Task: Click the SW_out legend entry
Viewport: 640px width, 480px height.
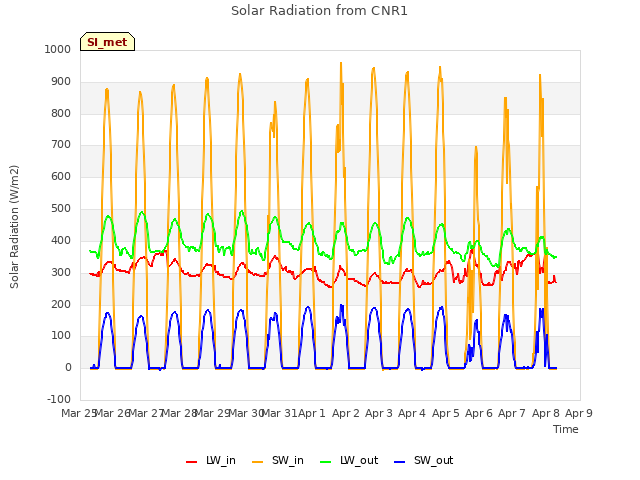Action: pyautogui.click(x=424, y=460)
